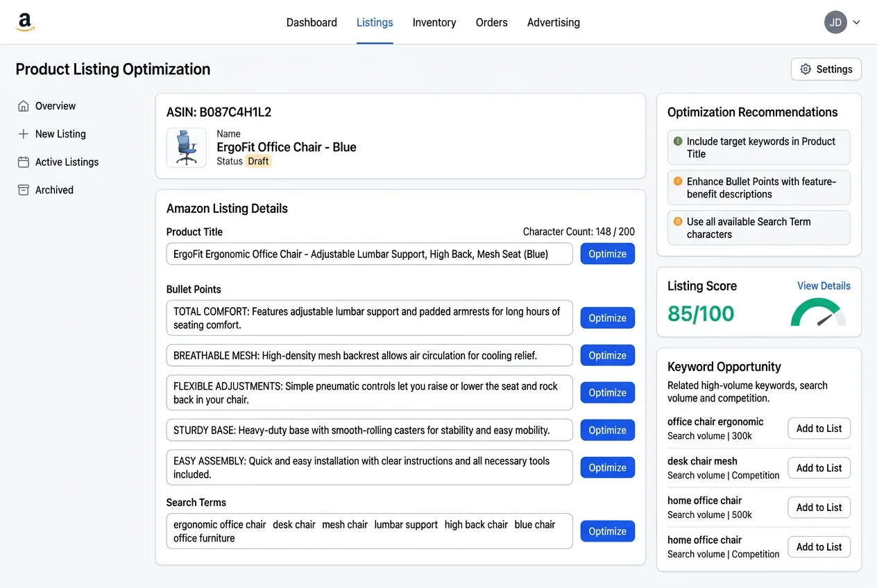This screenshot has height=588, width=877.
Task: Click the JD profile avatar
Action: 835,21
